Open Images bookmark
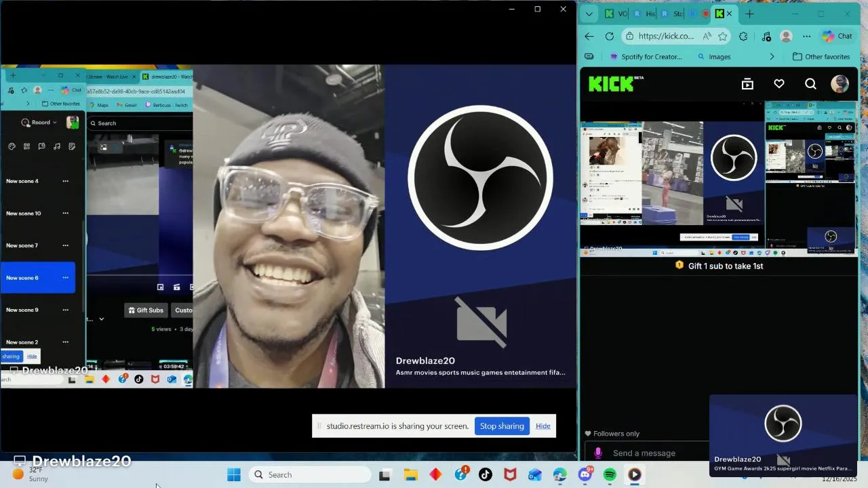Screen dimensions: 868x488 (713, 57)
